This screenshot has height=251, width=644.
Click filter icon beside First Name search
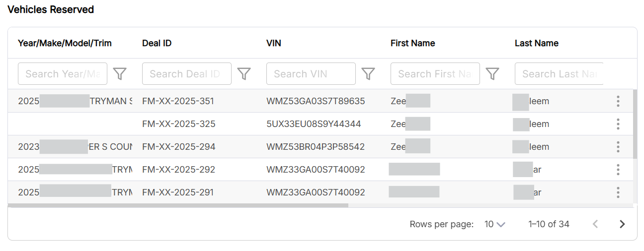pos(492,74)
